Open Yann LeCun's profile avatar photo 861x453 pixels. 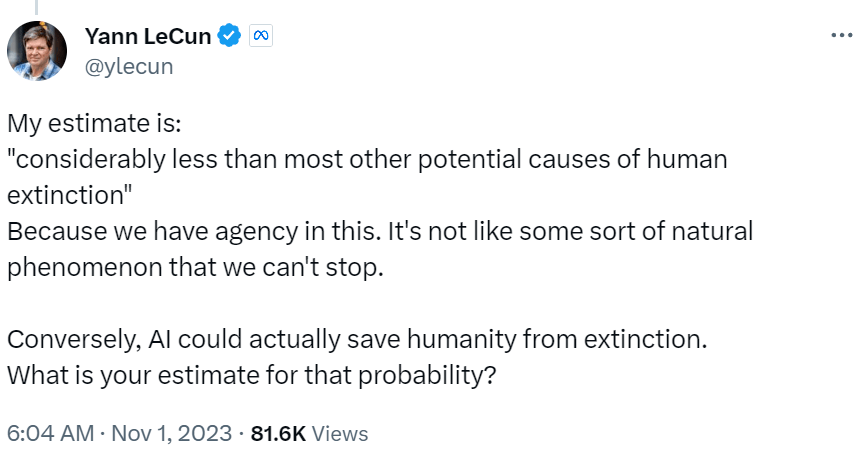(x=37, y=51)
